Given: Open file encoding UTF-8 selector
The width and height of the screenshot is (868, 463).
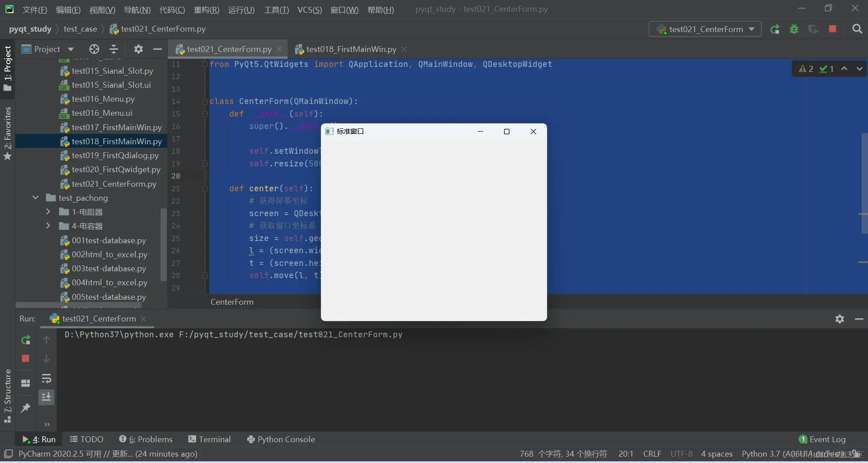Looking at the screenshot, I should pos(681,454).
